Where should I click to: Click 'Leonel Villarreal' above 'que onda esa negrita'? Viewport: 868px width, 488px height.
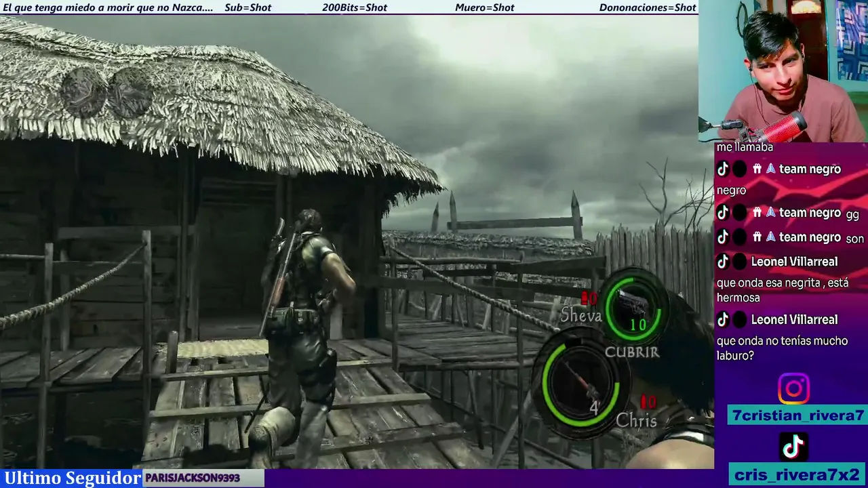(794, 262)
